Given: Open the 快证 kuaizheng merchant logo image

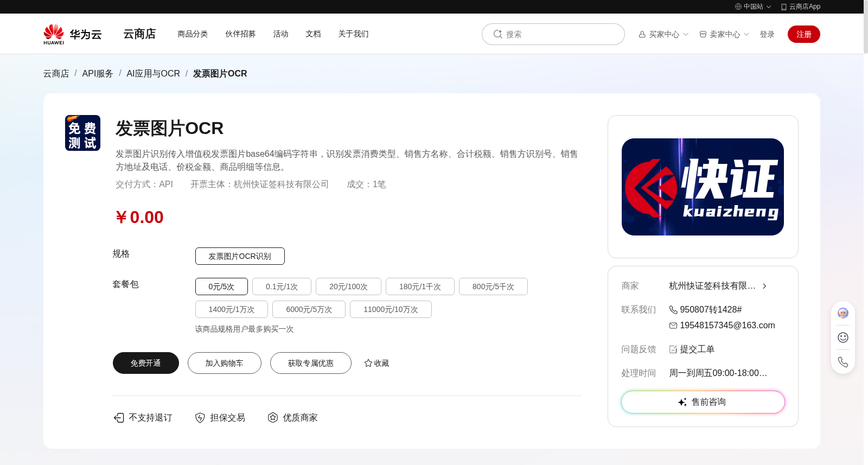Looking at the screenshot, I should (x=703, y=187).
